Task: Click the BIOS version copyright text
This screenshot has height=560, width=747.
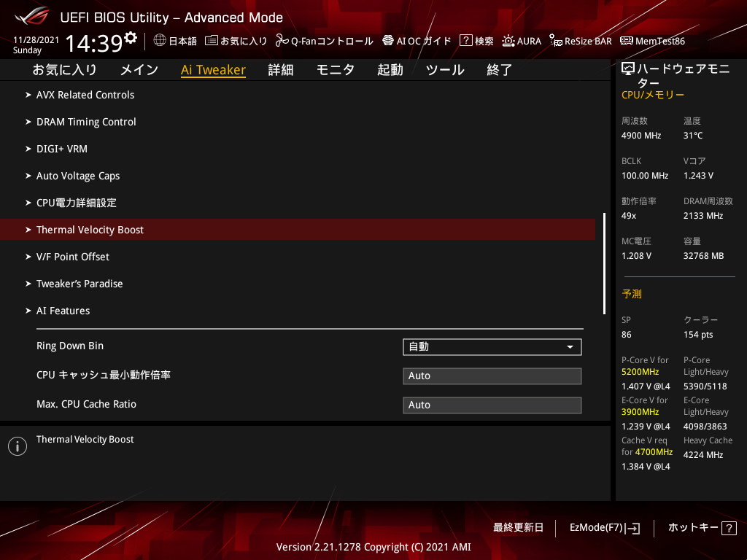Action: 373,547
